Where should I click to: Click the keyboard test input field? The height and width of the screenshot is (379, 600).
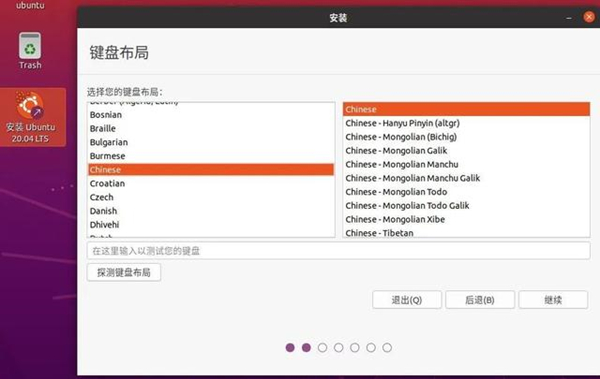tap(338, 251)
